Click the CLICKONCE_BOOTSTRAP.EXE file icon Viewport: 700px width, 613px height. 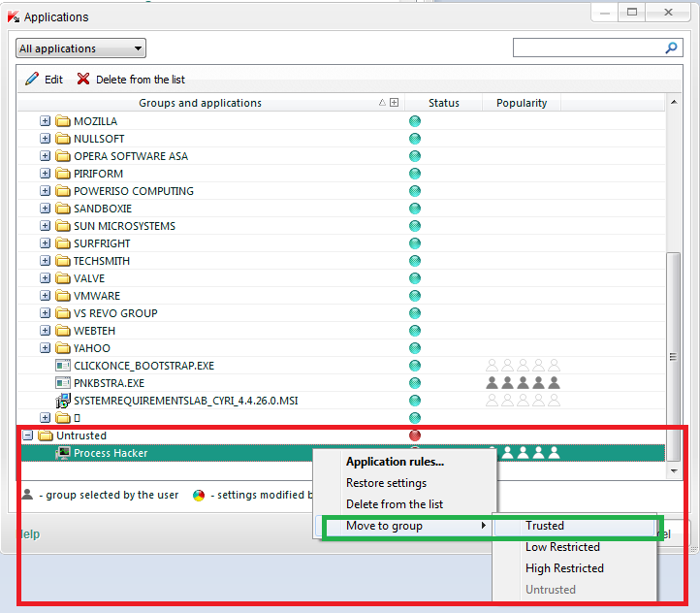[63, 366]
